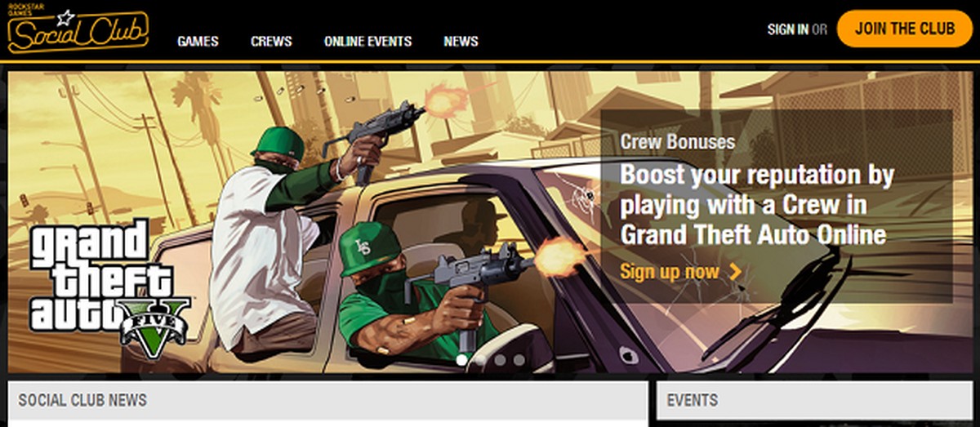Select the third carousel slide dot
The width and height of the screenshot is (980, 427).
pos(501,359)
